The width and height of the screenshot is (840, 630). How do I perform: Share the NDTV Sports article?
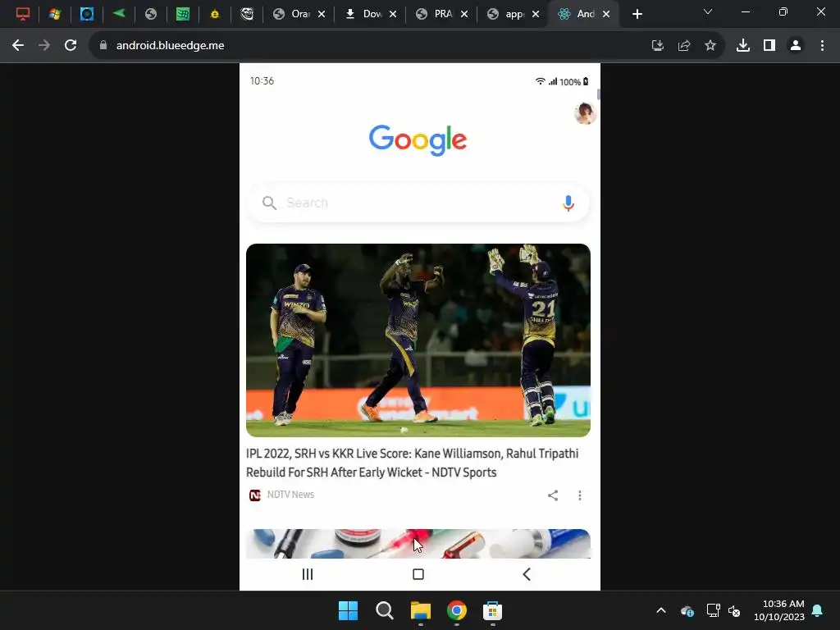pos(553,495)
